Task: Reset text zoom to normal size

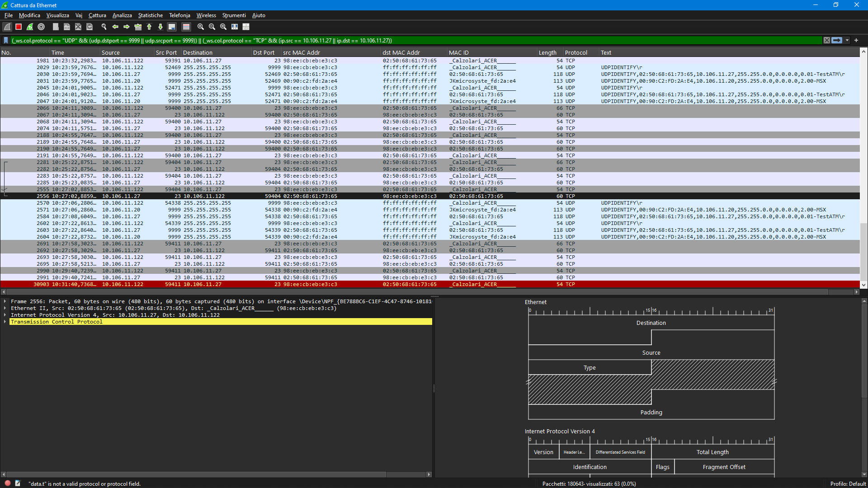Action: point(223,27)
